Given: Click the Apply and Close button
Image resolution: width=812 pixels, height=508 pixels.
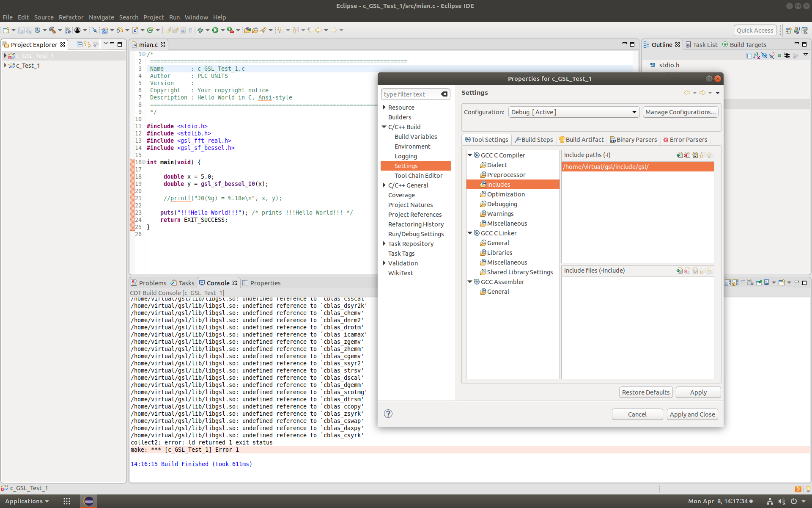Looking at the screenshot, I should click(692, 414).
